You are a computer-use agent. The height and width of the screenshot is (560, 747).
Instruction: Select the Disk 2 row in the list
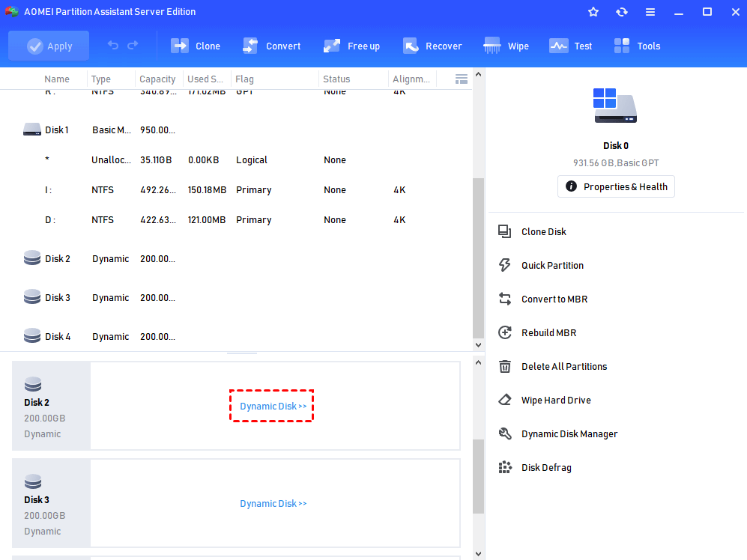tap(236, 258)
